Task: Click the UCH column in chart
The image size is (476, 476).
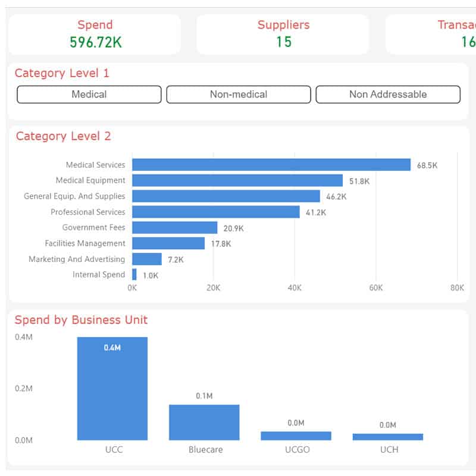Action: point(387,437)
